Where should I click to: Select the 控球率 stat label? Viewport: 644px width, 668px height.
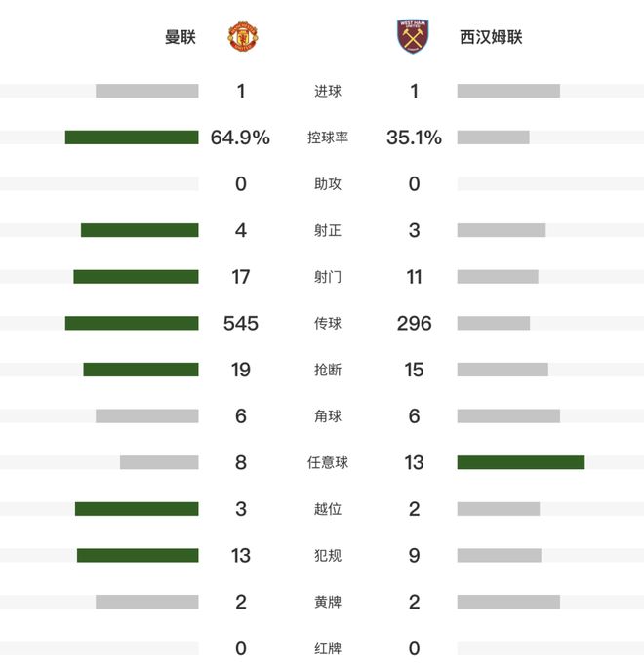[x=328, y=138]
